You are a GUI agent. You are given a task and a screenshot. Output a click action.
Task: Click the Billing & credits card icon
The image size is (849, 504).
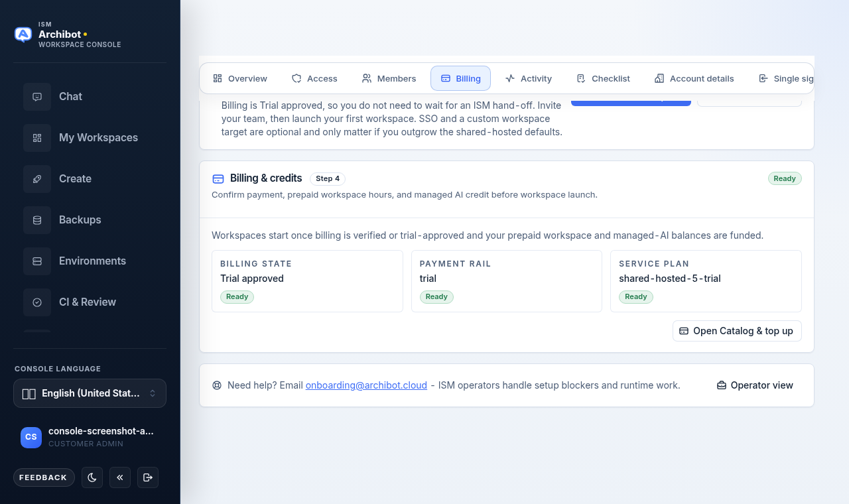pyautogui.click(x=218, y=178)
